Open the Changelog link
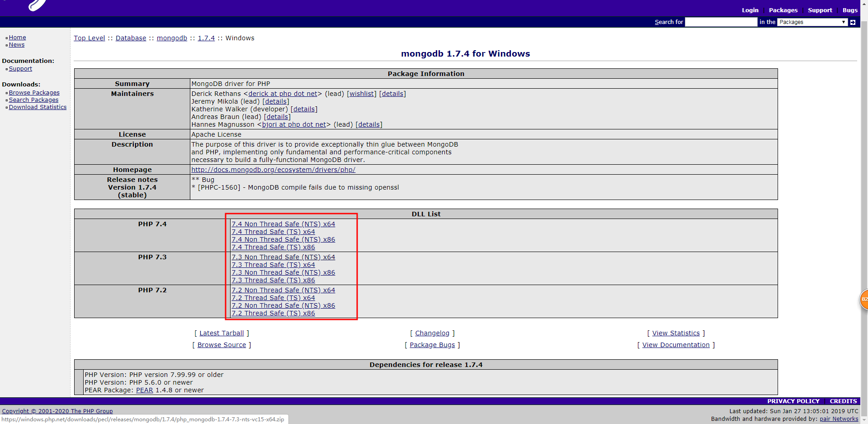The width and height of the screenshot is (868, 424). tap(432, 333)
